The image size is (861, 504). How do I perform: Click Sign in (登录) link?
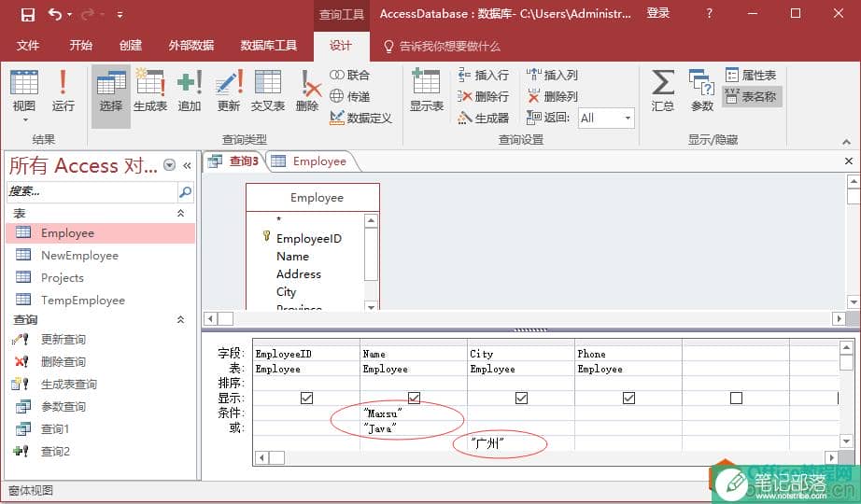point(657,13)
